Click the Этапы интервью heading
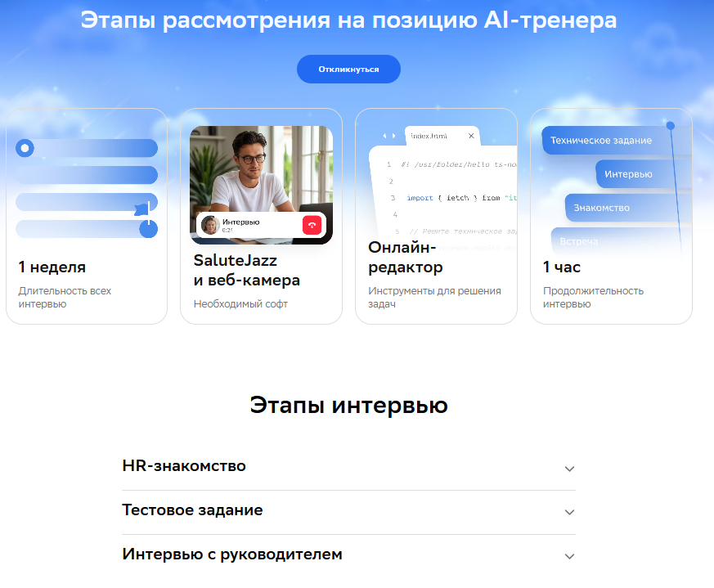This screenshot has height=588, width=714. pos(348,405)
